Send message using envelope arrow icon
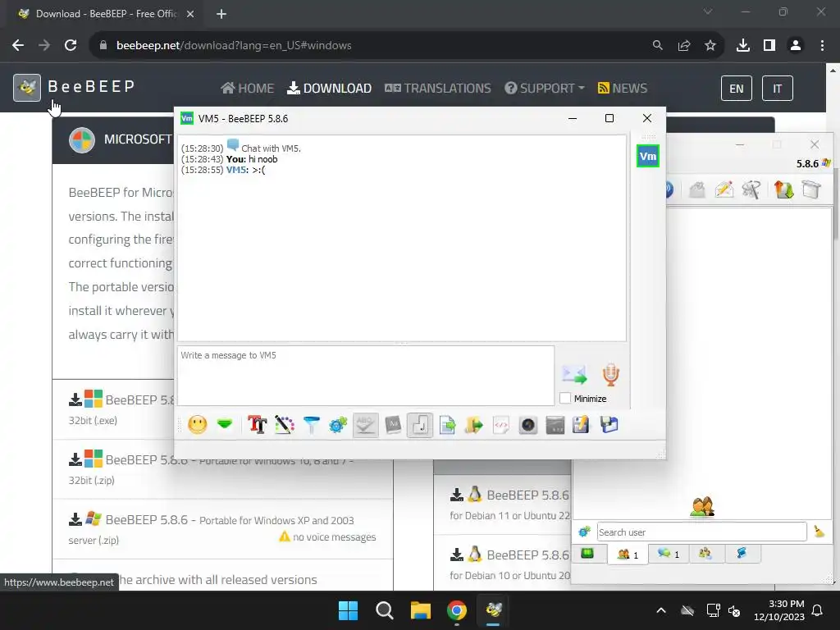This screenshot has width=840, height=630. point(574,374)
